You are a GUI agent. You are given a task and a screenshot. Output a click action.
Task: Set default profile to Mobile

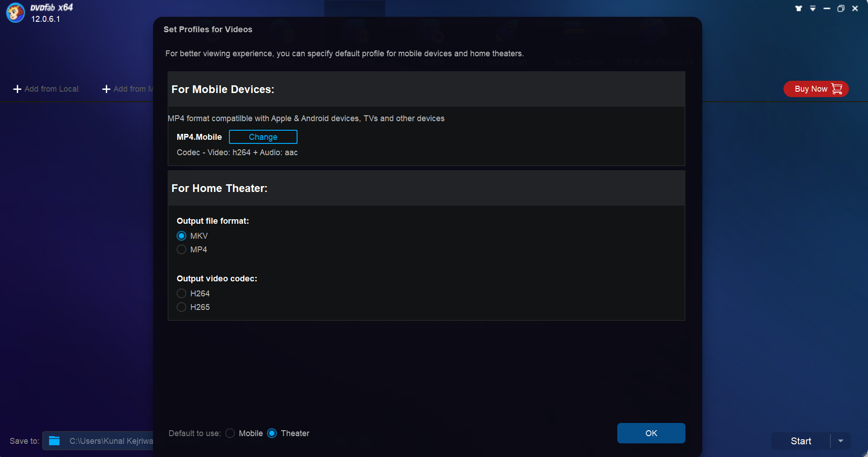coord(230,433)
